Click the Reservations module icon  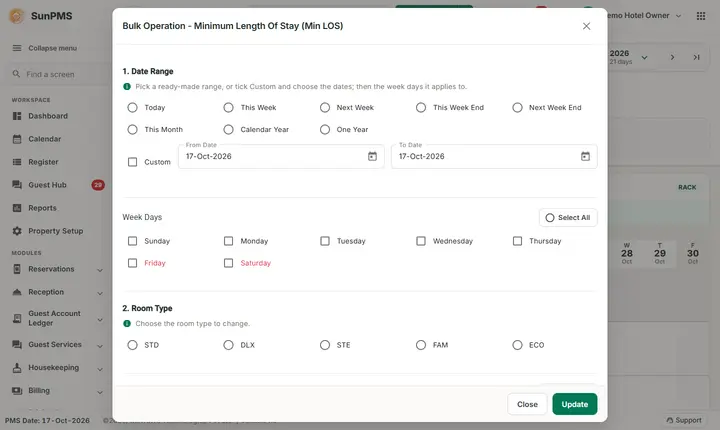17,269
